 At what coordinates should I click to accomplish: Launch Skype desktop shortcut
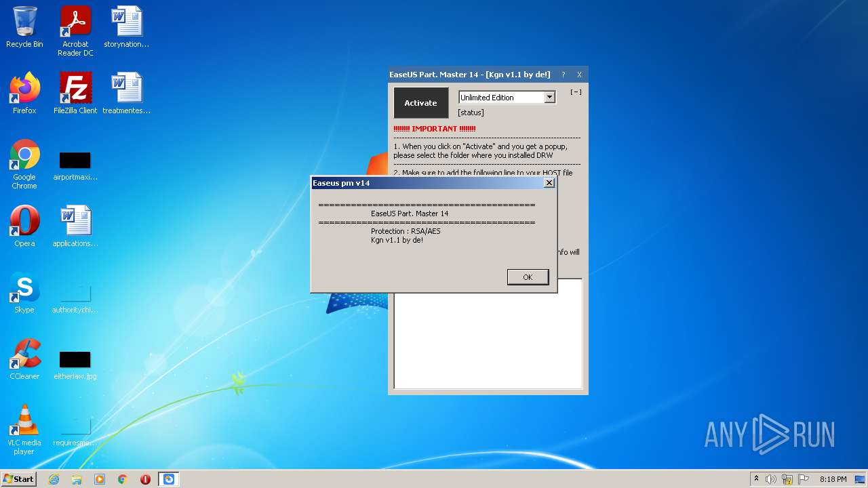[24, 293]
